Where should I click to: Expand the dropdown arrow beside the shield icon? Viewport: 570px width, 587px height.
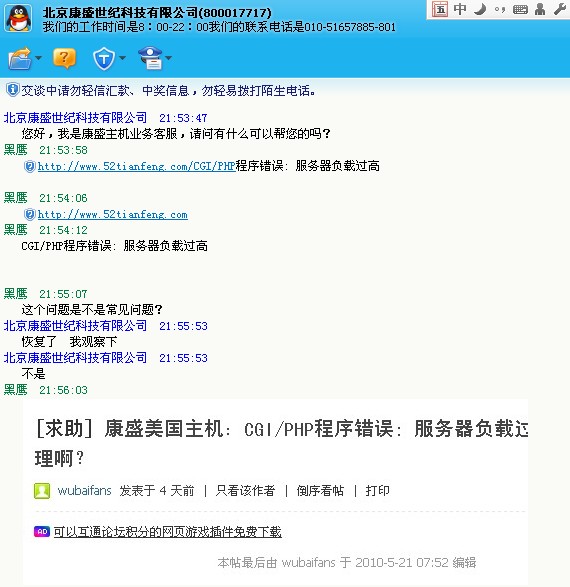click(122, 58)
